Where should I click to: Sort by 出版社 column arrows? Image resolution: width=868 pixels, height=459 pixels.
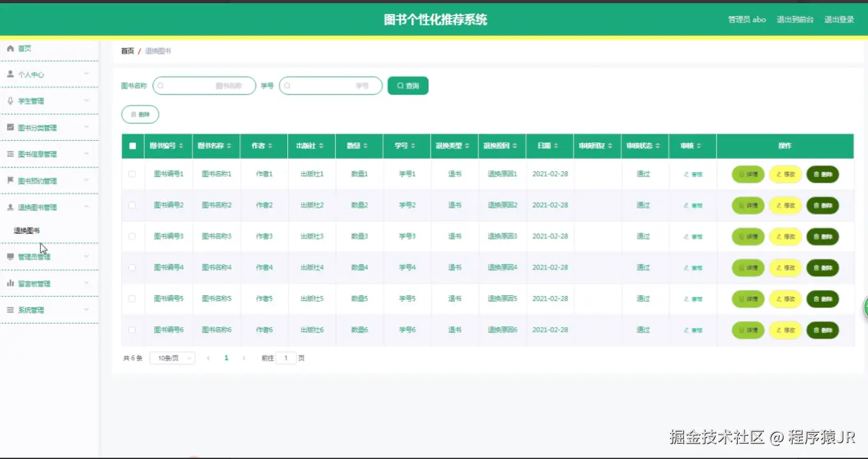[x=321, y=146]
